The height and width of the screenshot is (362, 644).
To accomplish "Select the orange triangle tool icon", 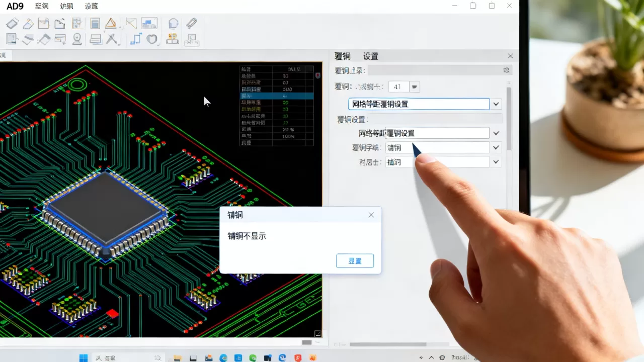I will (111, 23).
